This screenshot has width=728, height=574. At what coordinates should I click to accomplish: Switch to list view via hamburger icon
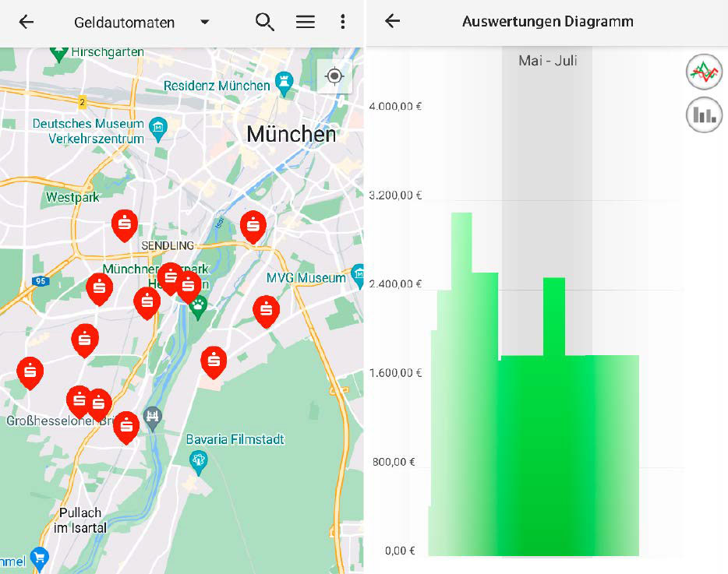tap(306, 22)
